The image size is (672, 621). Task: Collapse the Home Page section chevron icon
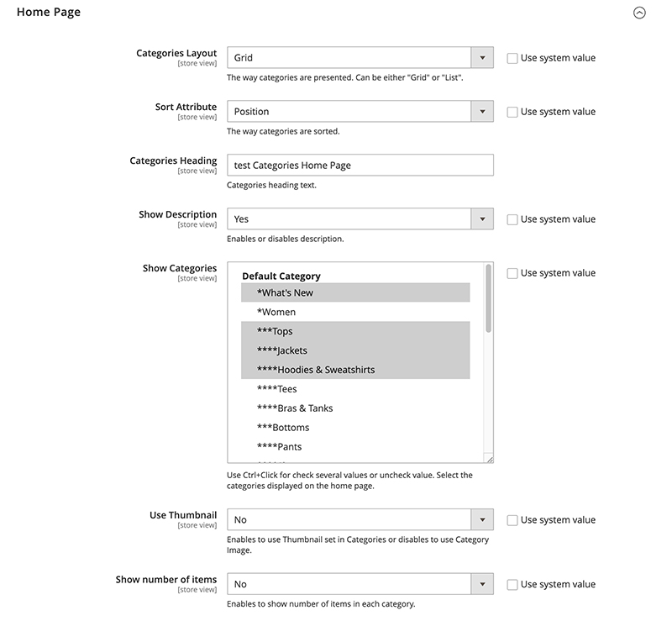[639, 13]
